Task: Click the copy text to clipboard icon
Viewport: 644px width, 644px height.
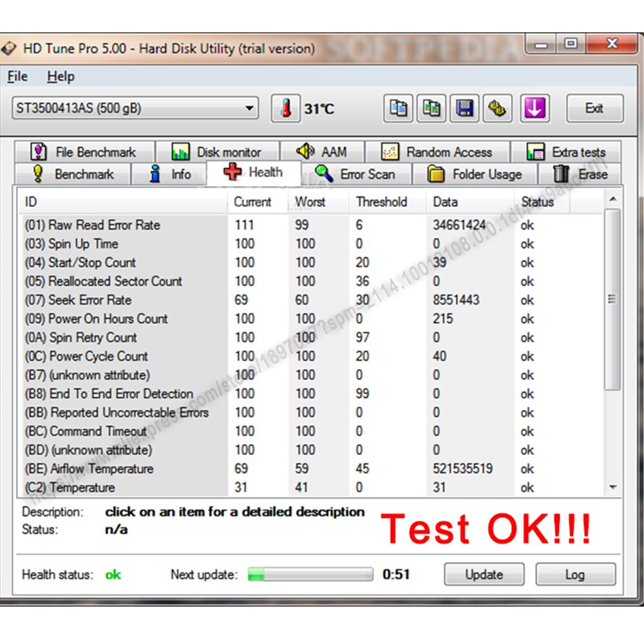Action: (x=398, y=108)
